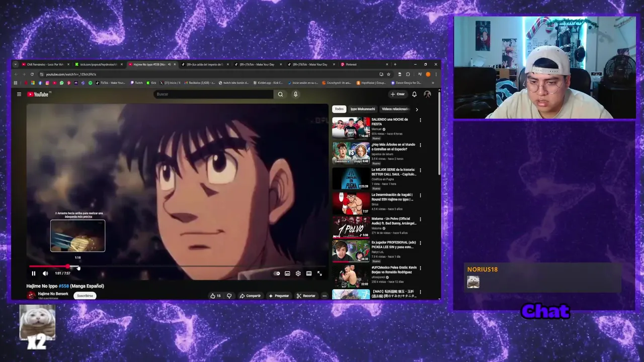Switch to theater mode view
The height and width of the screenshot is (362, 644).
(x=309, y=274)
